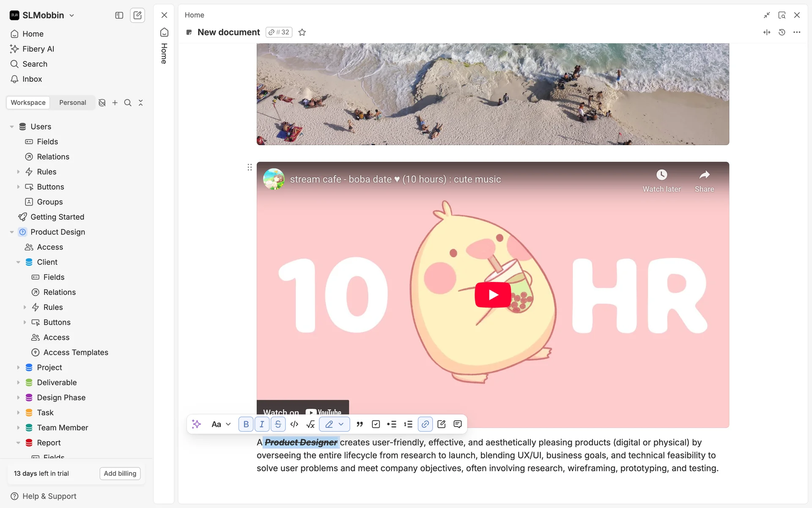Star the New document as favorite
This screenshot has width=812, height=508.
(x=302, y=32)
